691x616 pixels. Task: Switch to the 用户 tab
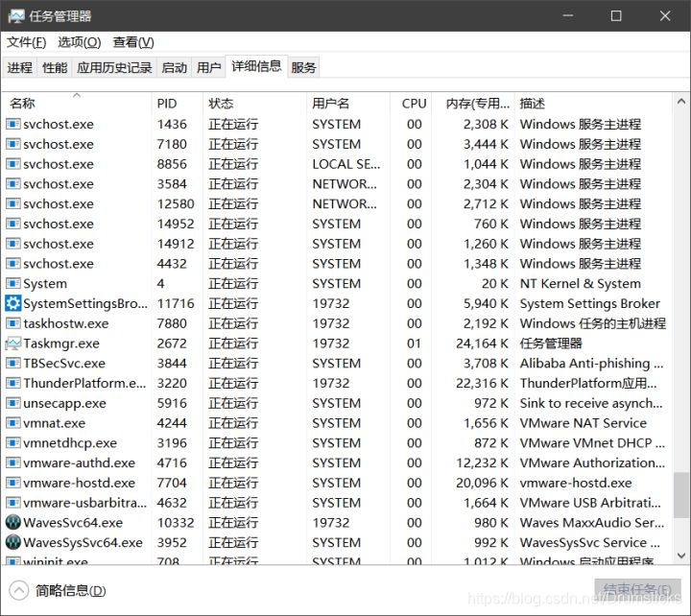click(x=208, y=67)
